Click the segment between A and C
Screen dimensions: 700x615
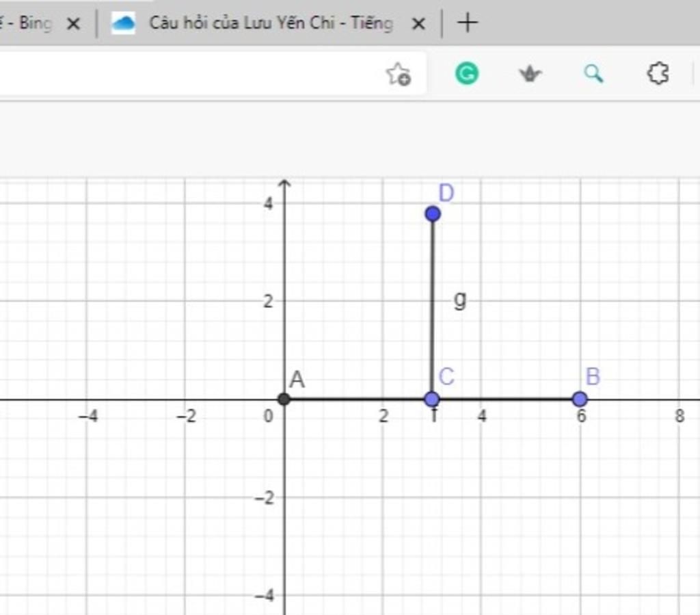click(357, 399)
